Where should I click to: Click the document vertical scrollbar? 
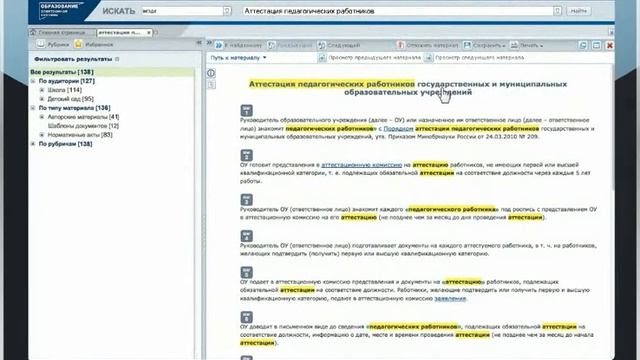[612, 127]
